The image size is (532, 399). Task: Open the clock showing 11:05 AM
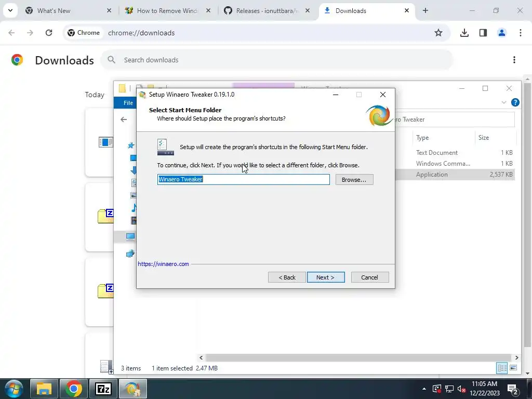485,389
